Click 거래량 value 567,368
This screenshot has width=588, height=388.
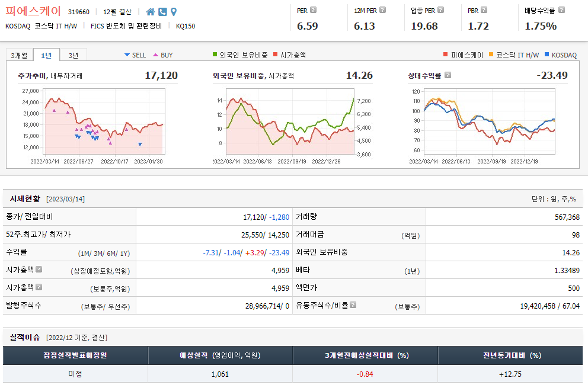[567, 217]
